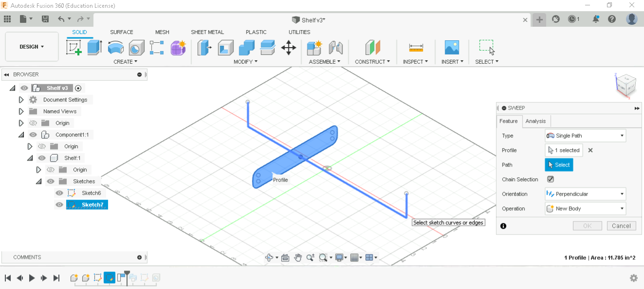
Task: Toggle the Chain Selection checkbox
Action: point(551,179)
